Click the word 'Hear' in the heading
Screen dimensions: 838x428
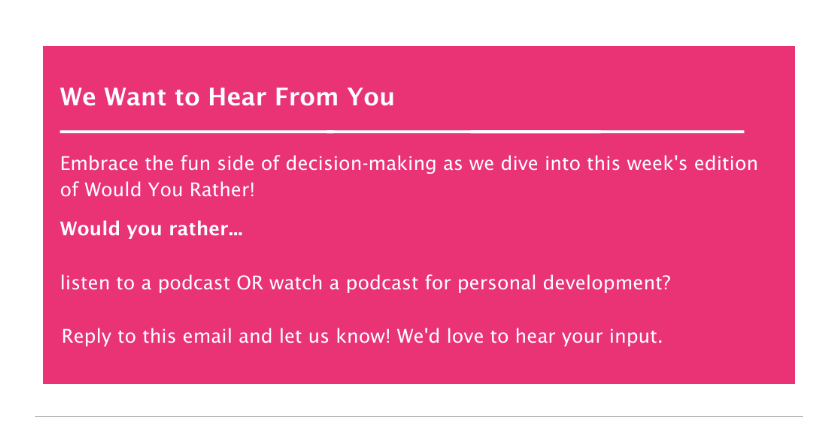(236, 97)
